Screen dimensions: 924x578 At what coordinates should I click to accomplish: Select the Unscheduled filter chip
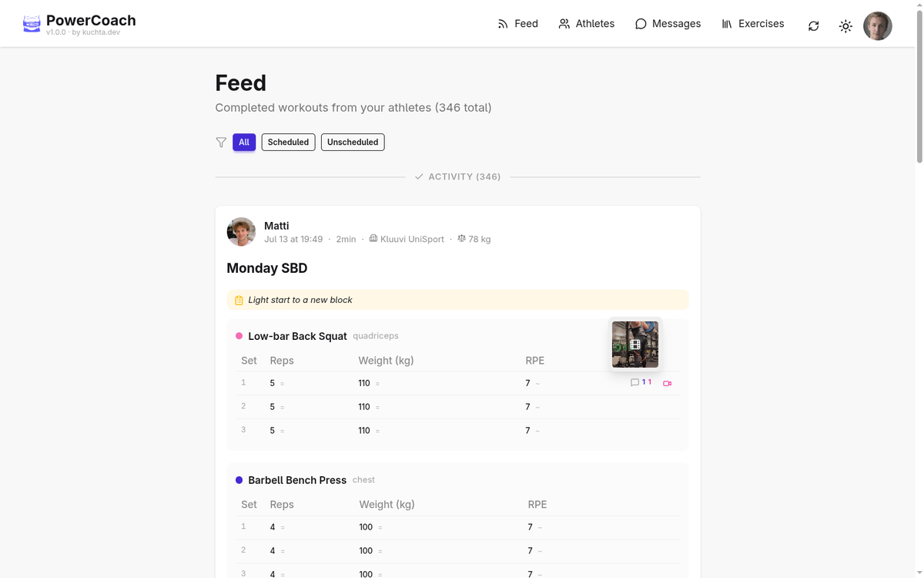(353, 142)
